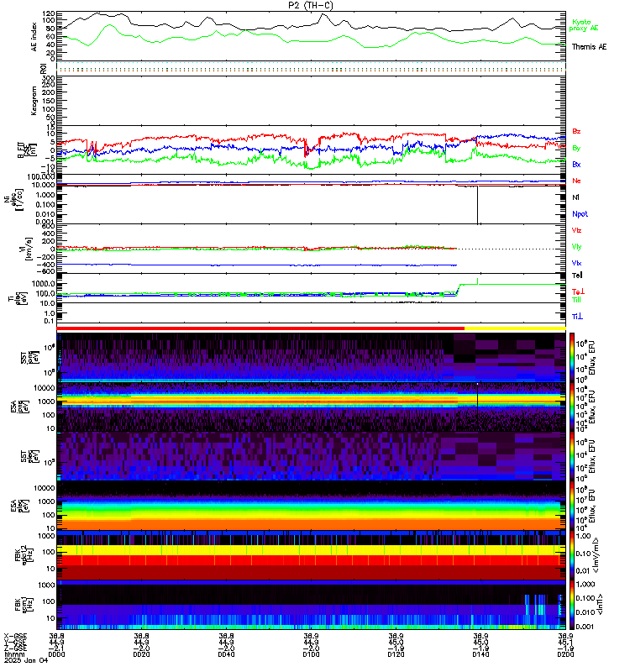This screenshot has width=630, height=672.
Task: Click the red Viz legend entry
Action: [x=576, y=230]
